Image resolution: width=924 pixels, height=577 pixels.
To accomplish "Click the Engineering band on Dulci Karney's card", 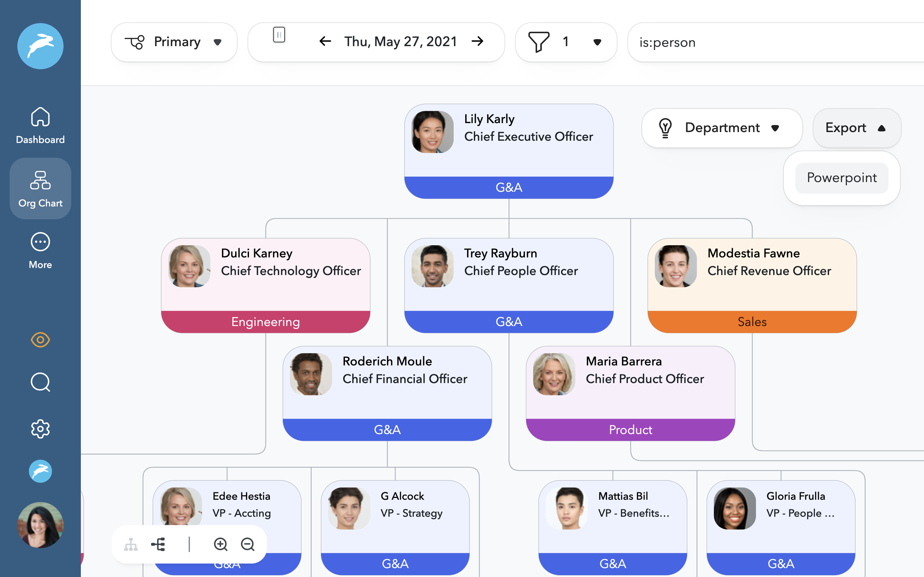I will point(265,322).
